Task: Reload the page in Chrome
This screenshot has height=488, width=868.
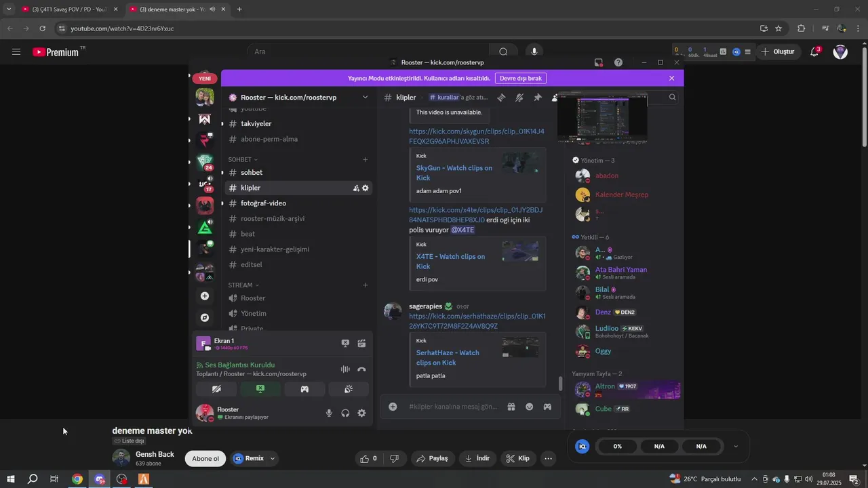Action: [43, 28]
